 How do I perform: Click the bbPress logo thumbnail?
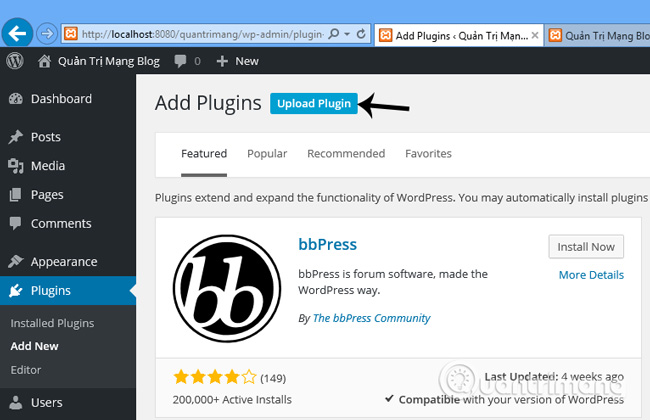227,288
